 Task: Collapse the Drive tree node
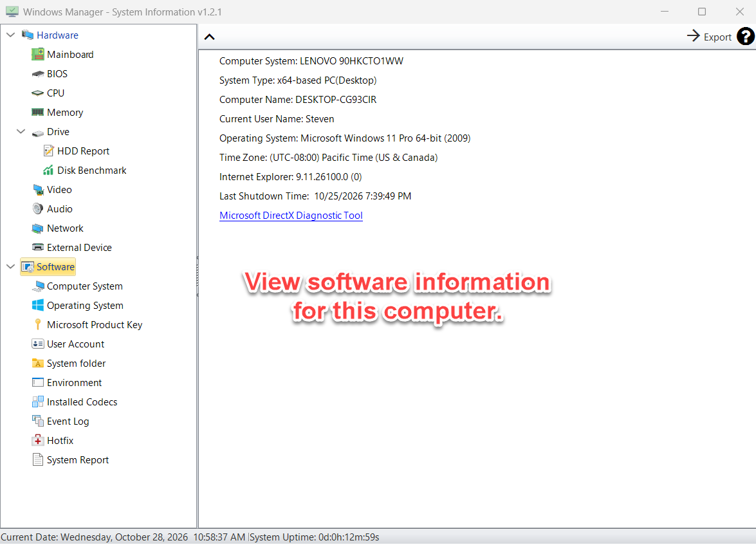pos(21,132)
